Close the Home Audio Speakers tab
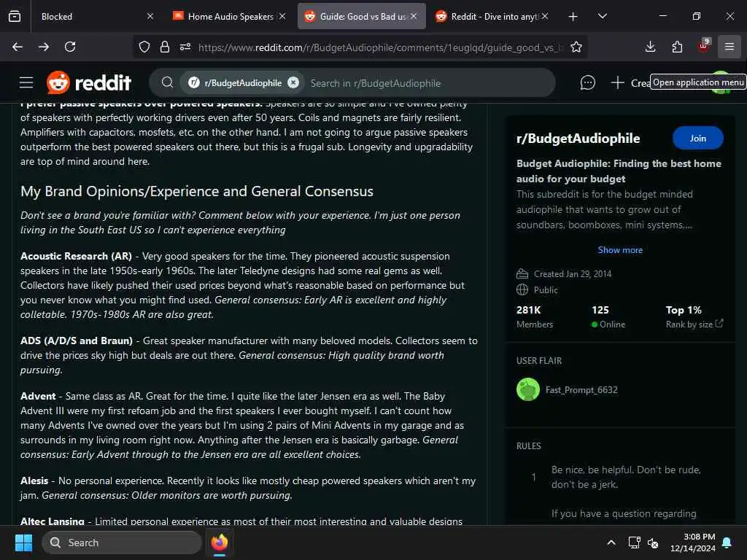 [x=282, y=16]
